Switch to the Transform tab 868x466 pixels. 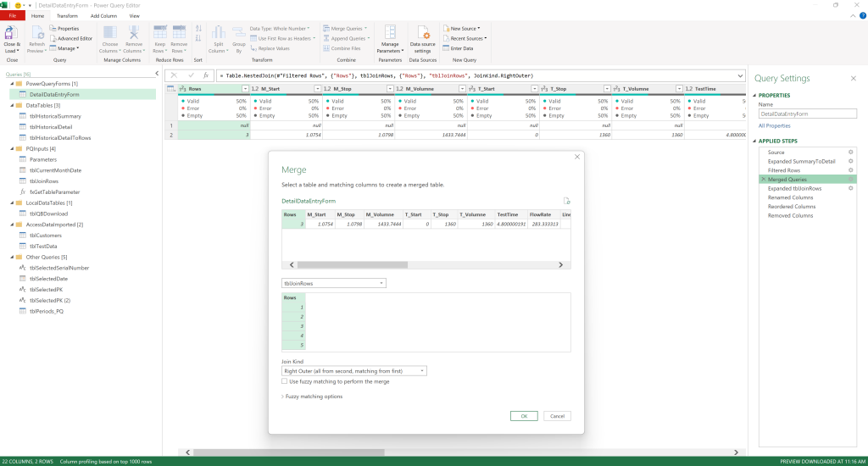pos(67,16)
